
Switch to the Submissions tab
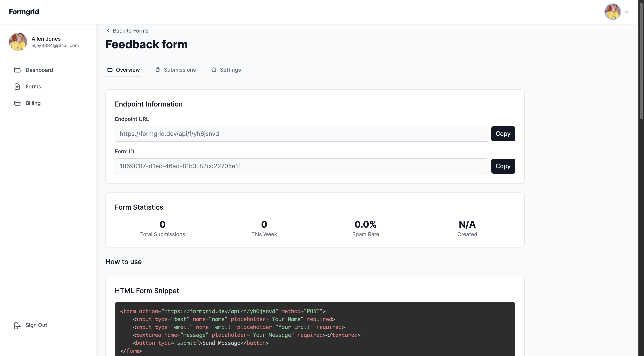[180, 70]
